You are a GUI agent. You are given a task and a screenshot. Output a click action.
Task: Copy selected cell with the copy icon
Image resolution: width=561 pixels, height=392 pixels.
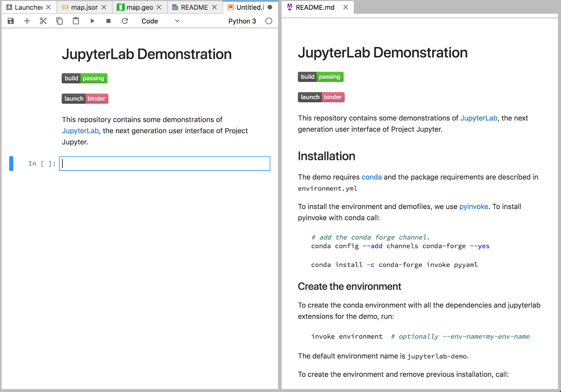[60, 21]
